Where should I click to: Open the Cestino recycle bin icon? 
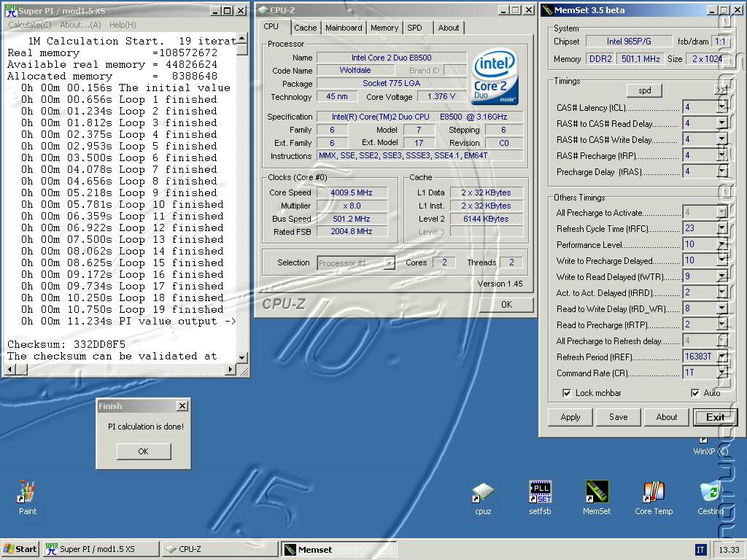coord(711,499)
